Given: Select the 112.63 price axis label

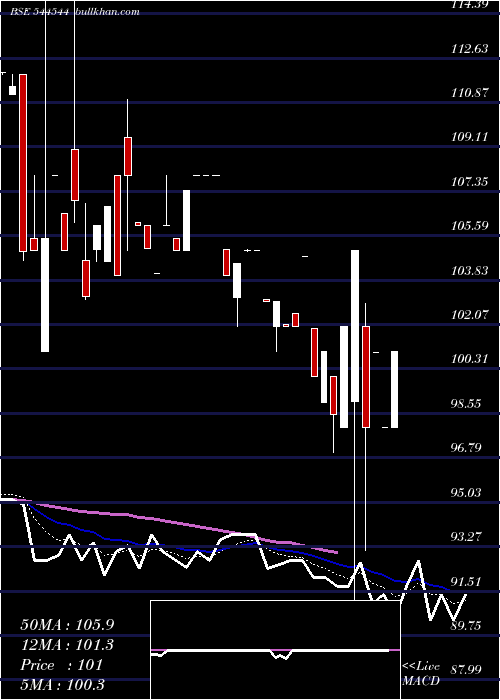Looking at the screenshot, I should point(469,49).
